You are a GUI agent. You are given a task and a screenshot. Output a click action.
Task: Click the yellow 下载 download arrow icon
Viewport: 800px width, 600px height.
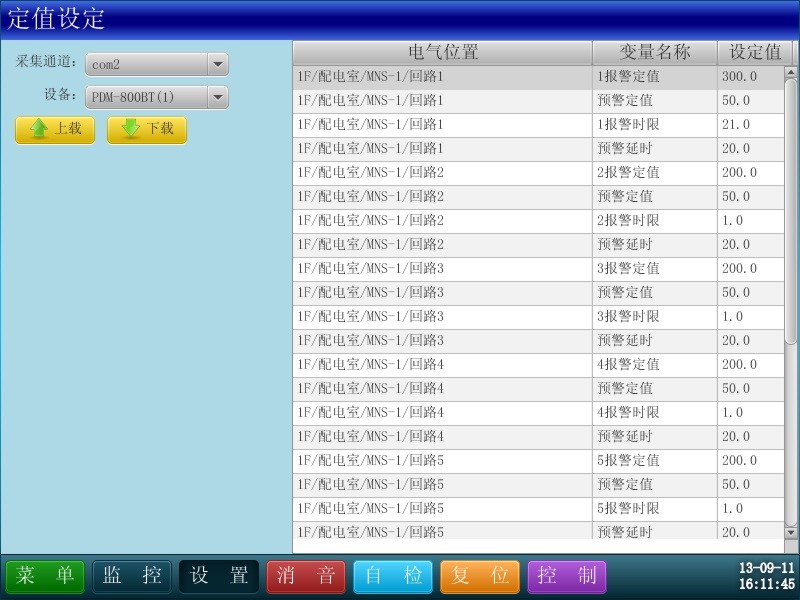pos(130,130)
